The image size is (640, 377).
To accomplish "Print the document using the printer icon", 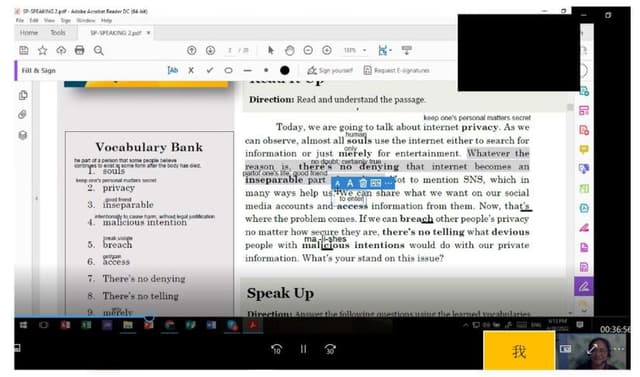I will coord(80,50).
